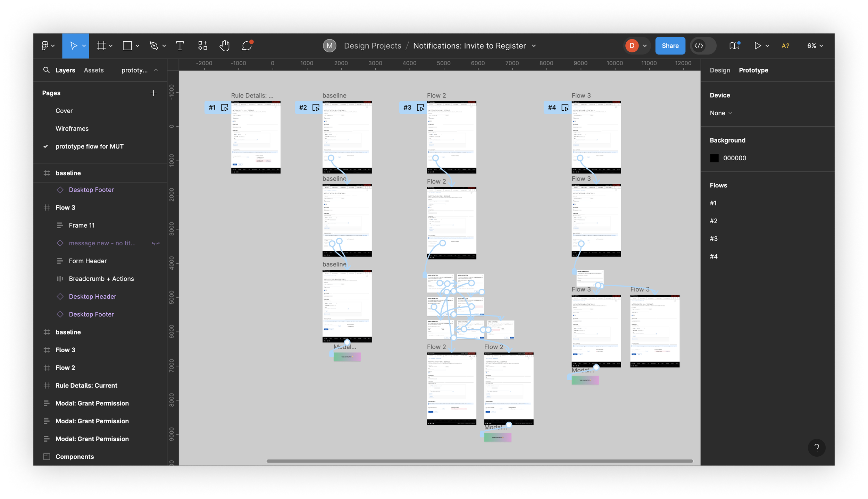Open the Libraries book icon
Screen dimensions: 868x499
[734, 46]
